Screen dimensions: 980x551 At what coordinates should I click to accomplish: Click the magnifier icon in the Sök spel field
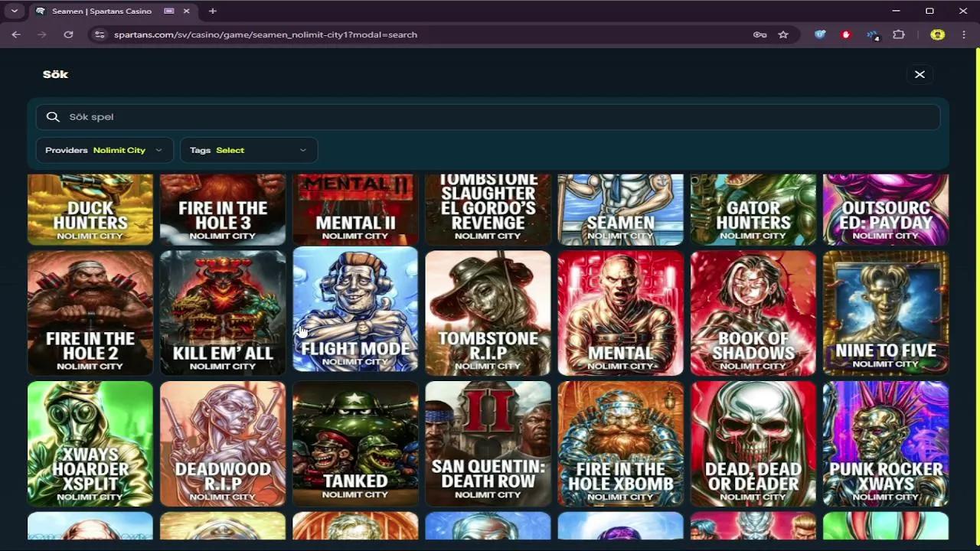52,116
